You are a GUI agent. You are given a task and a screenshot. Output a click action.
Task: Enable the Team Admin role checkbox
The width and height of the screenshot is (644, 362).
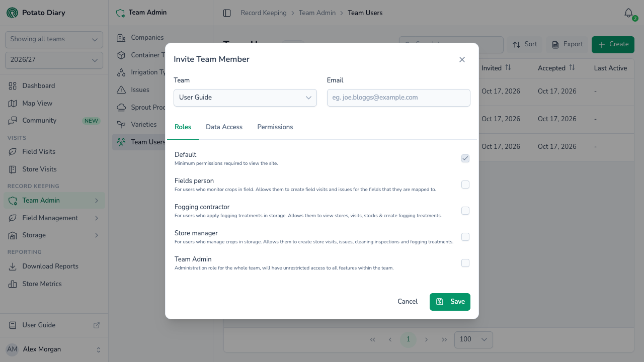[465, 263]
